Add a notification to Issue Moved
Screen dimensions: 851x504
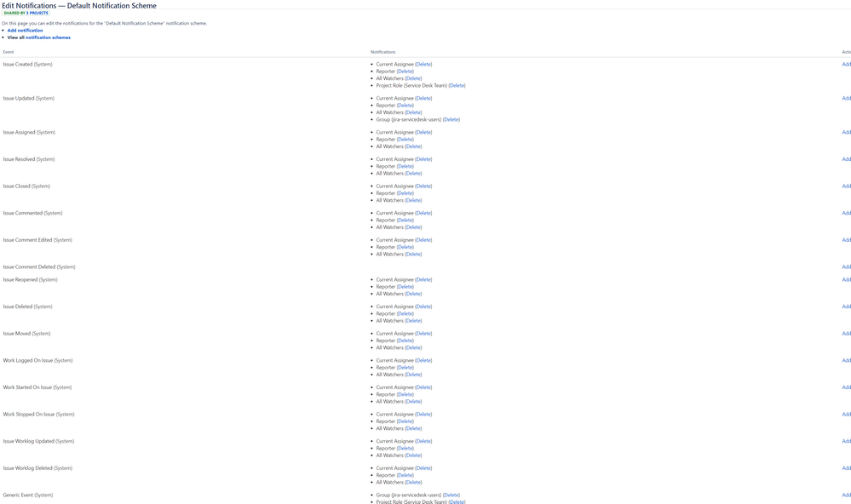846,334
